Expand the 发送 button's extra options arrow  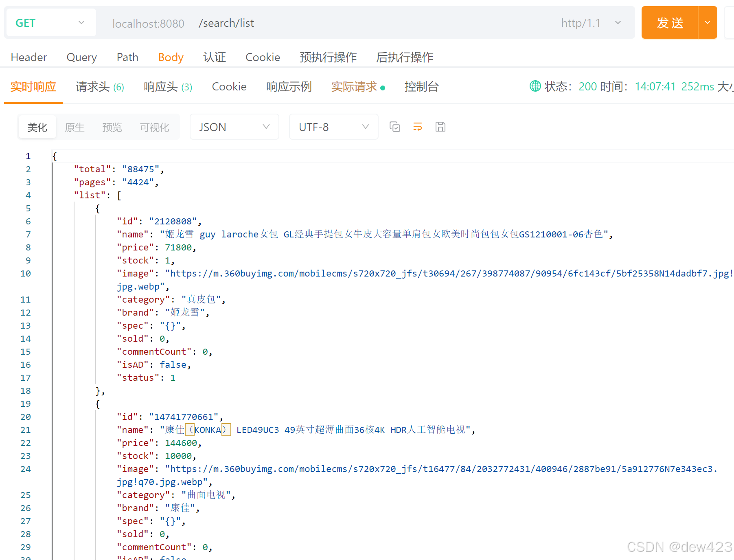[708, 22]
